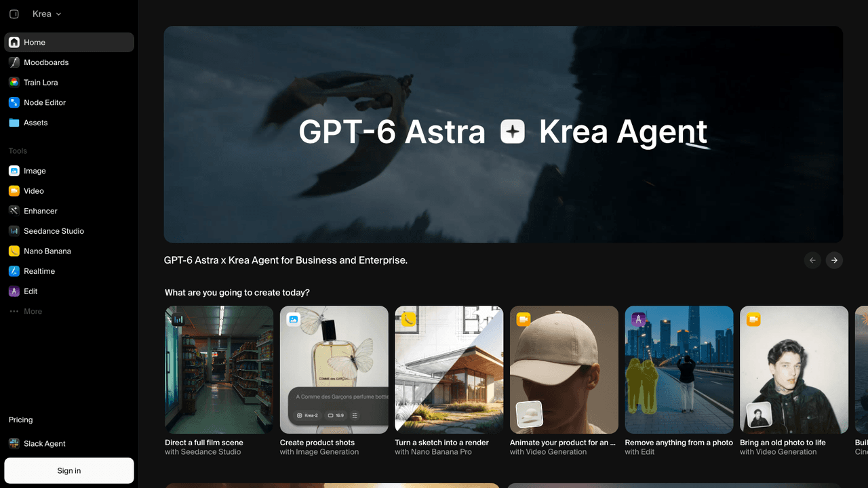Click the Image icon on product shots card
Viewport: 868px width, 488px height.
pyautogui.click(x=293, y=319)
